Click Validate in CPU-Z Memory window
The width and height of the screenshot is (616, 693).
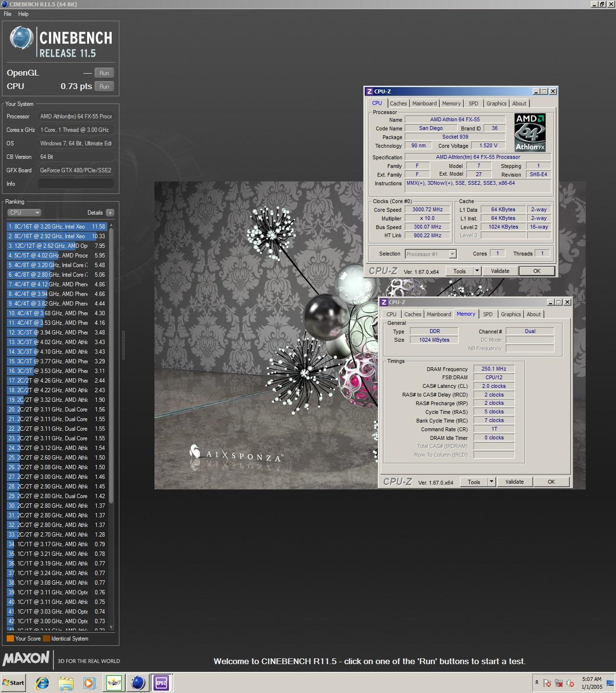coord(514,482)
